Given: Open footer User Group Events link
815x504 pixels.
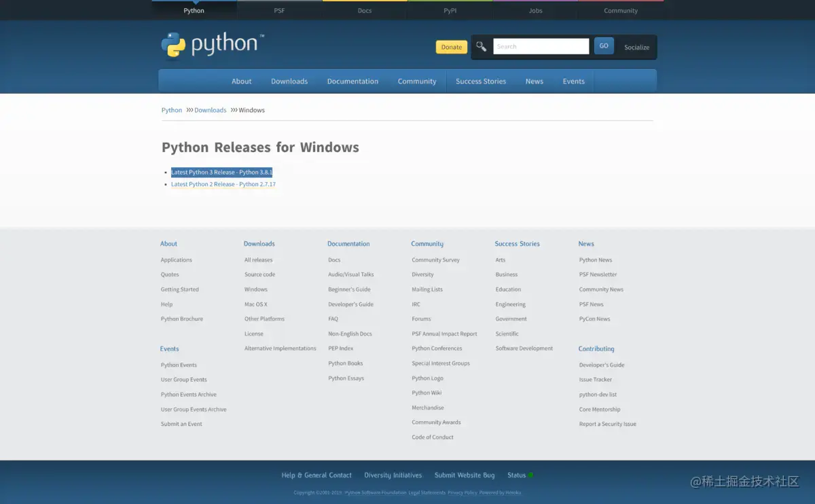Looking at the screenshot, I should point(184,380).
